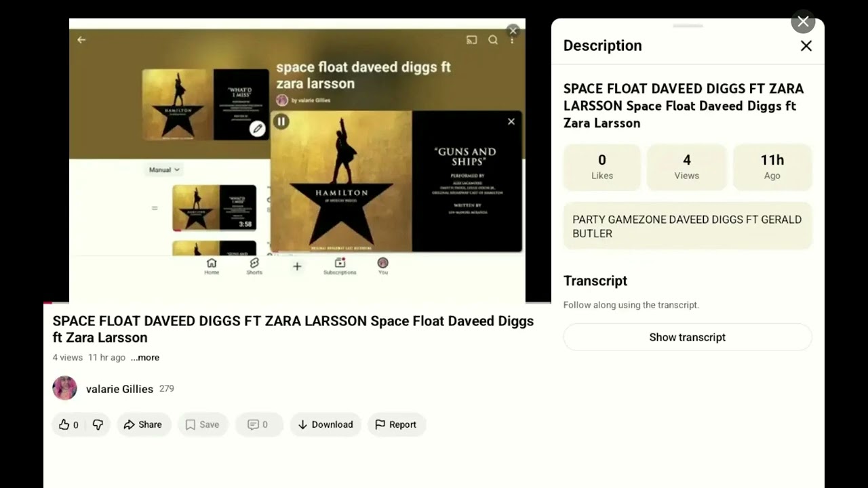
Task: Open the Subscriptions tab in the bottom navigation
Action: pos(340,266)
